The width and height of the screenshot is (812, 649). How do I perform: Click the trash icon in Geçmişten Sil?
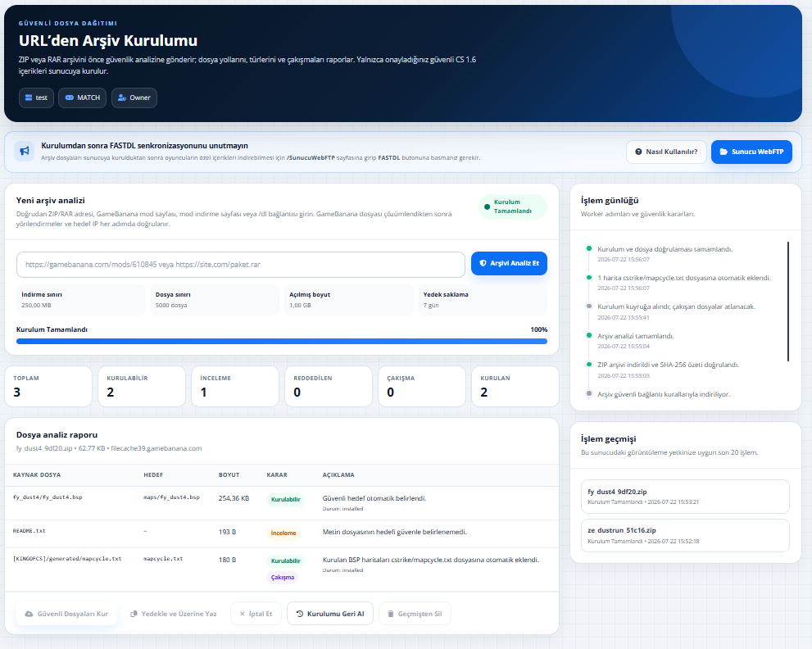pyautogui.click(x=391, y=614)
